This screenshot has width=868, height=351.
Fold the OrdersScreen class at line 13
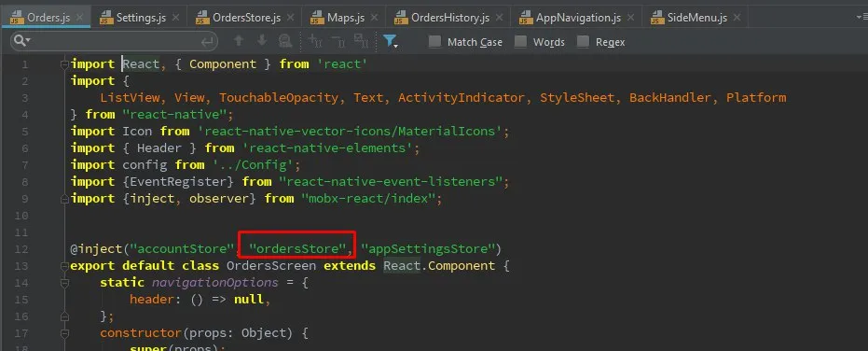(x=64, y=266)
